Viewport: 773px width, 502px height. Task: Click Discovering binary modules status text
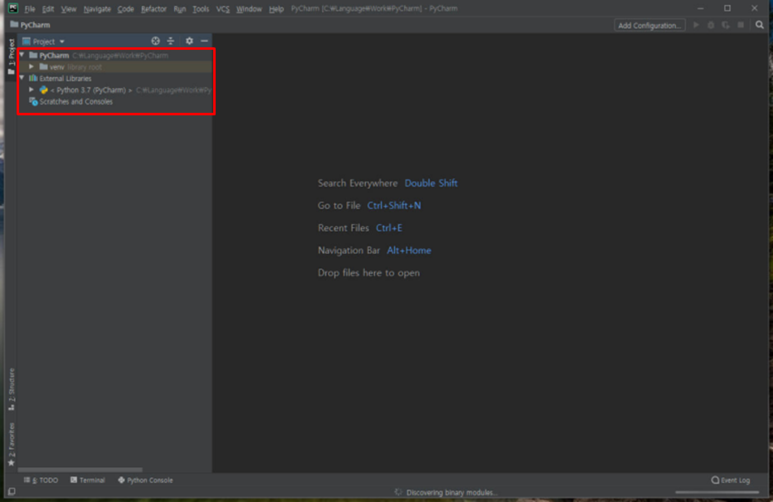(x=452, y=493)
